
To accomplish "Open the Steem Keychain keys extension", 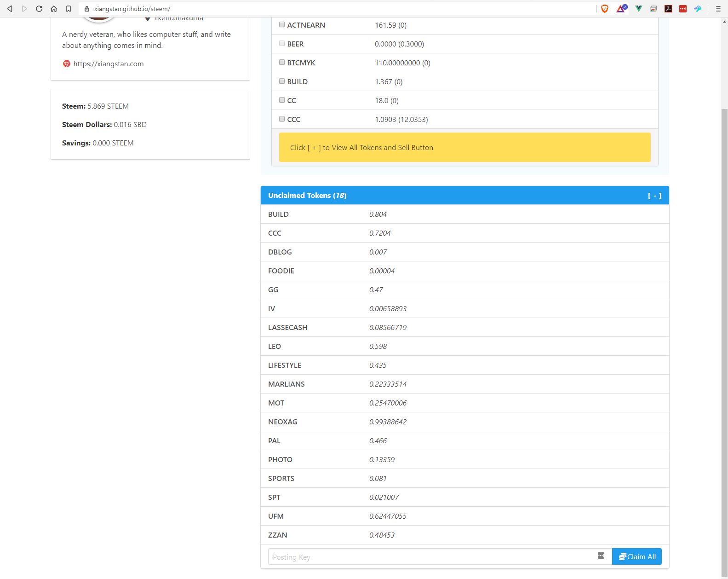I will (698, 9).
